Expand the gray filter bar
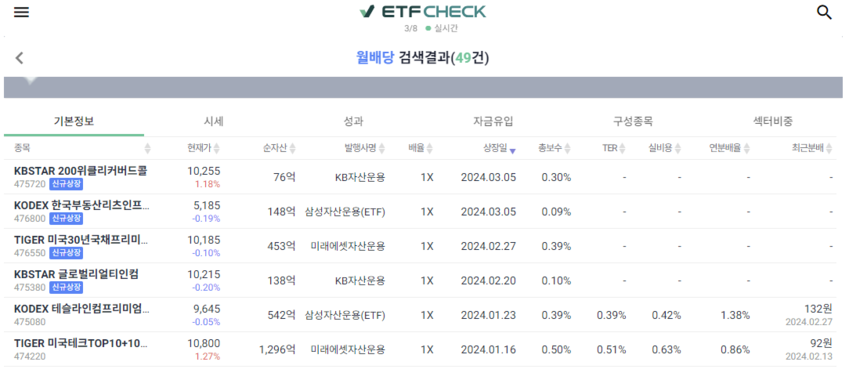 tap(423, 87)
